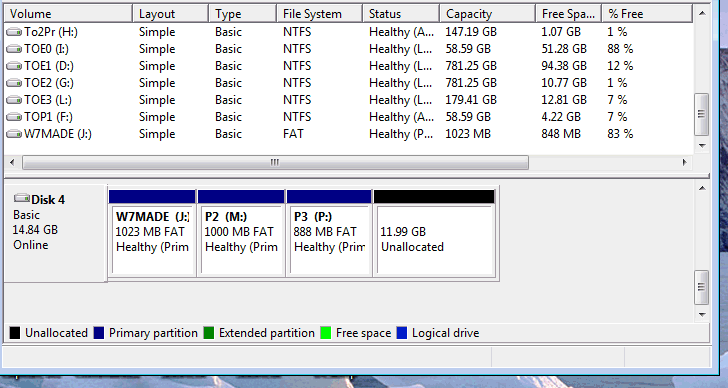Select the To2Pr (H:) volume row name
This screenshot has height=388, width=728.
(x=51, y=32)
